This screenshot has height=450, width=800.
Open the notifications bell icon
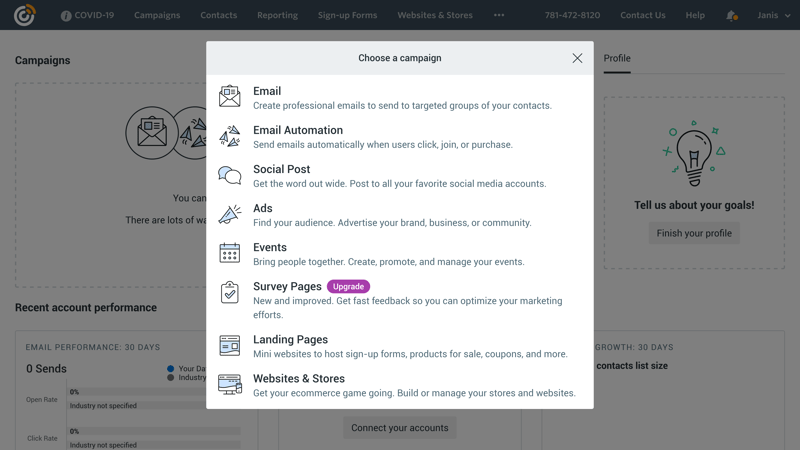click(731, 15)
